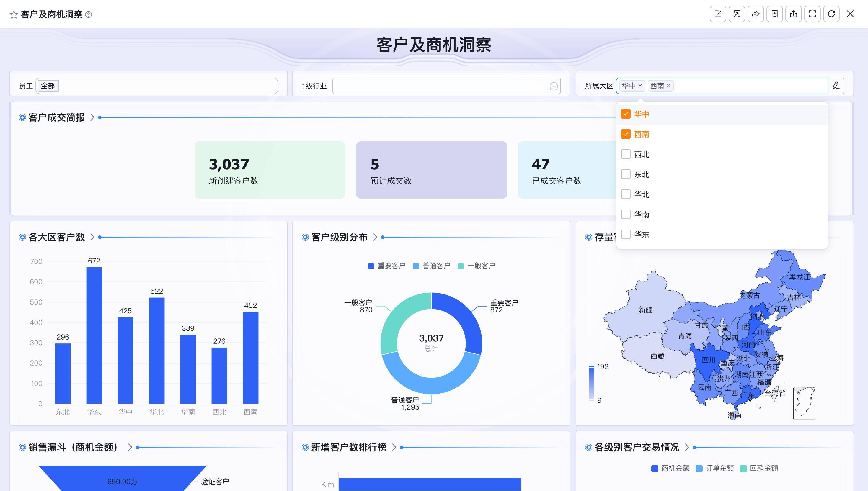Click the share arrow icon
Viewport: 868px width, 491px height.
pos(756,14)
